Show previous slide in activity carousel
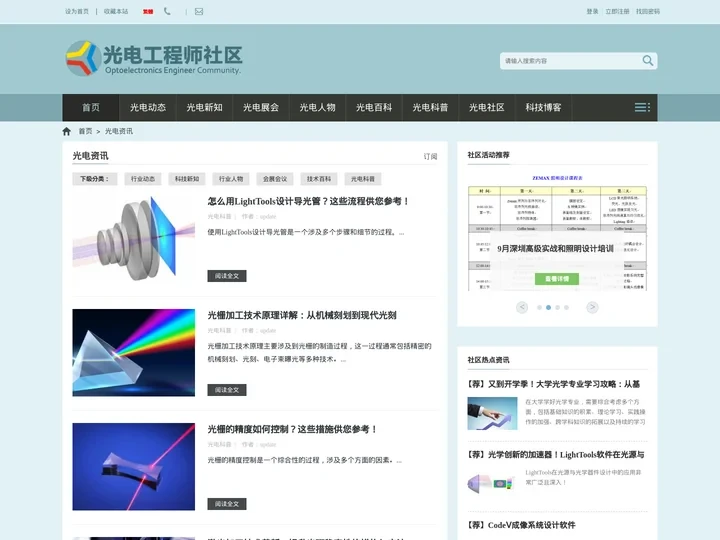Screen dimensions: 720x540 coord(522,307)
